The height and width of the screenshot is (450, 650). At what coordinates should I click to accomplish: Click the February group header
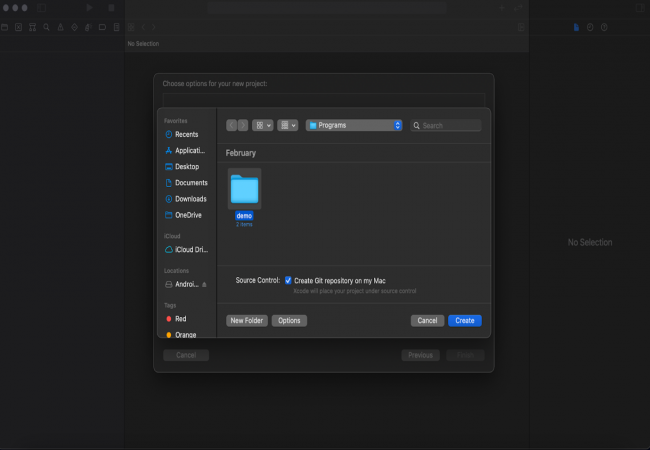tap(241, 153)
